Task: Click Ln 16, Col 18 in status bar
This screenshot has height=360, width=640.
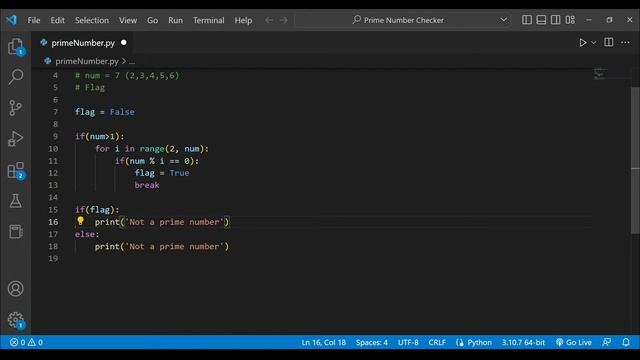Action: coord(324,342)
